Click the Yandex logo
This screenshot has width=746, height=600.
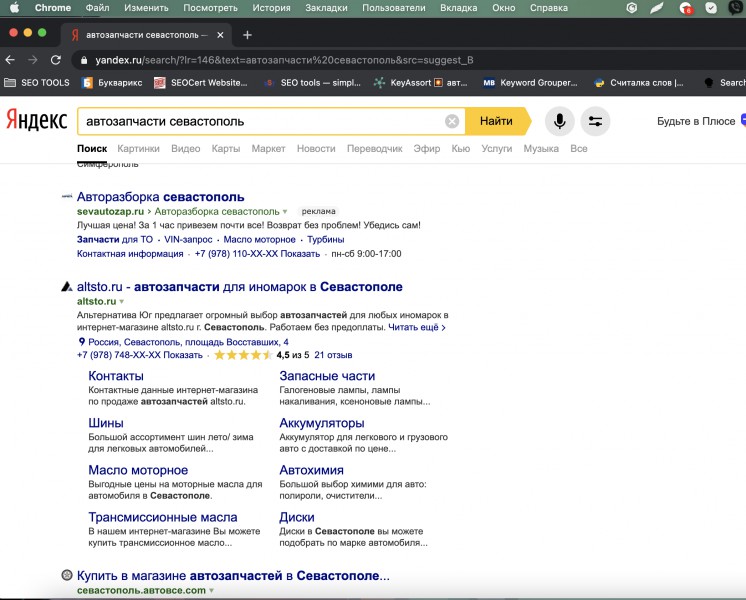point(37,120)
